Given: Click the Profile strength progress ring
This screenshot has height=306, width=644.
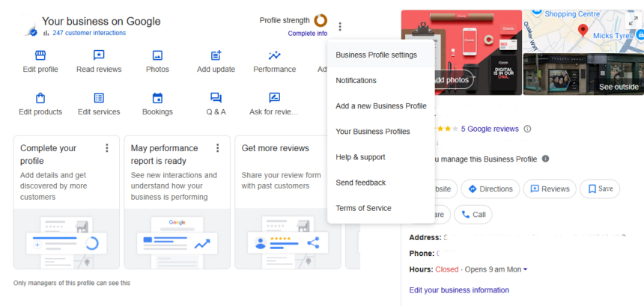Looking at the screenshot, I should 321,20.
